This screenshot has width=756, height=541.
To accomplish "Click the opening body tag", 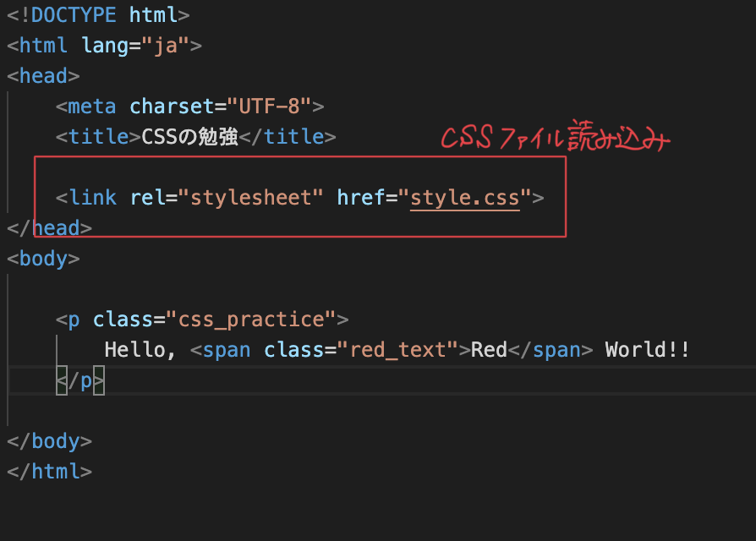I will coord(43,259).
